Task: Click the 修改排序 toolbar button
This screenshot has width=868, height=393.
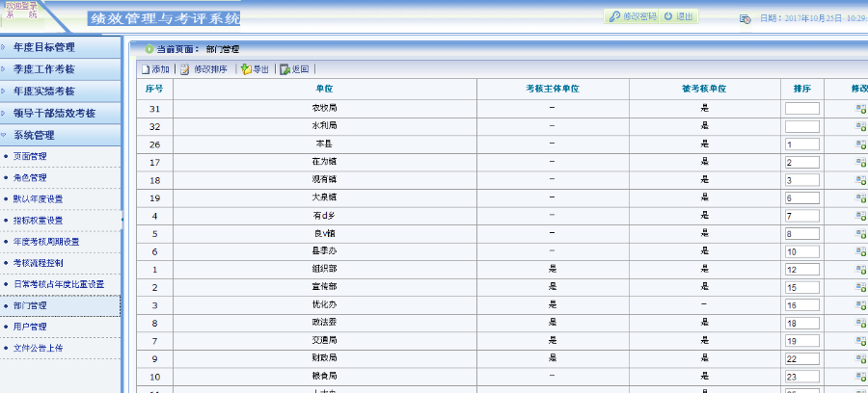Action: tap(204, 69)
